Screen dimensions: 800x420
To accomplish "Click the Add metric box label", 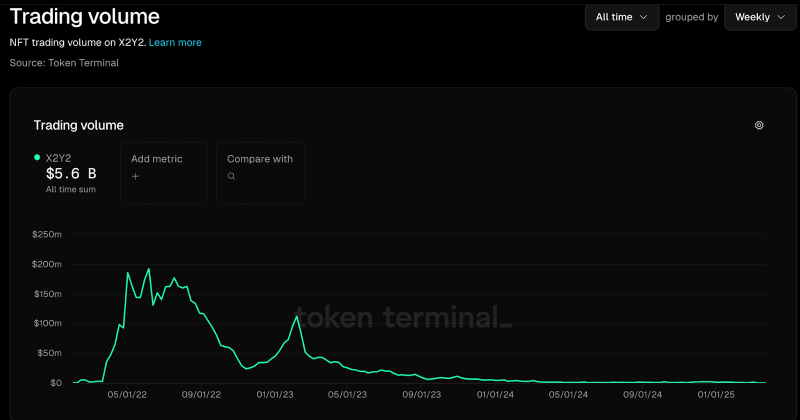I will pyautogui.click(x=156, y=159).
